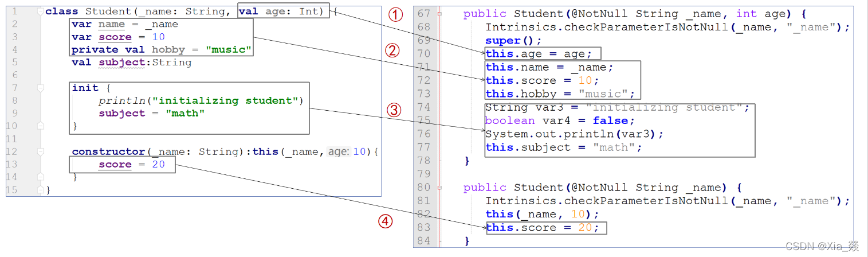
Task: Click the 'constructor' keyword on line 12
Action: (x=109, y=152)
